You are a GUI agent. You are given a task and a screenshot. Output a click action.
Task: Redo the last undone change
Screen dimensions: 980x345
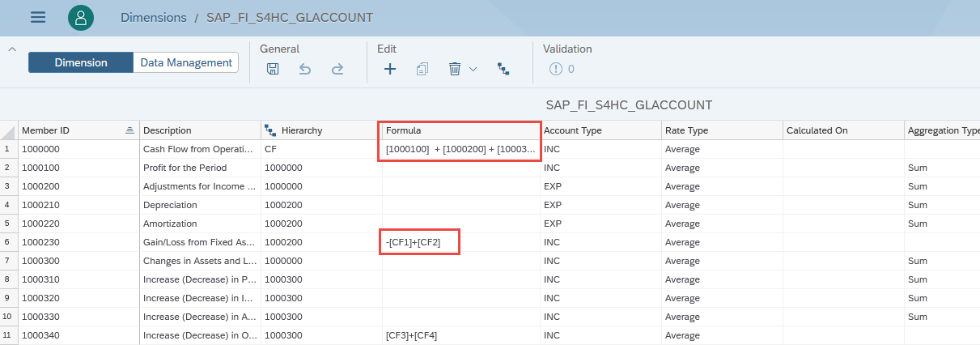click(x=337, y=70)
